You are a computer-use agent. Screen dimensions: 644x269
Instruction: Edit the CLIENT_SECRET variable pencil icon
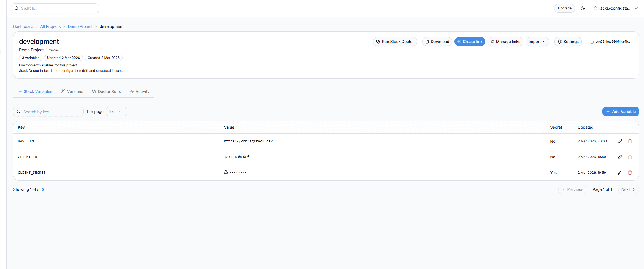[620, 173]
